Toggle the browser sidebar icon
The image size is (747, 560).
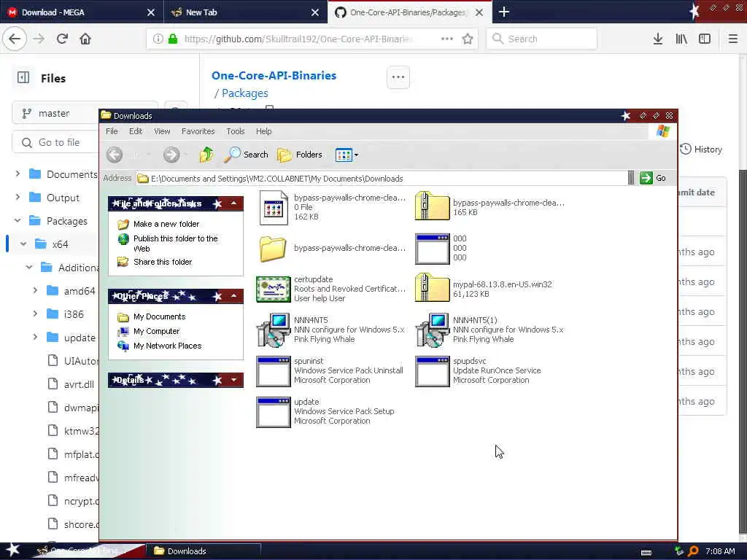click(705, 39)
